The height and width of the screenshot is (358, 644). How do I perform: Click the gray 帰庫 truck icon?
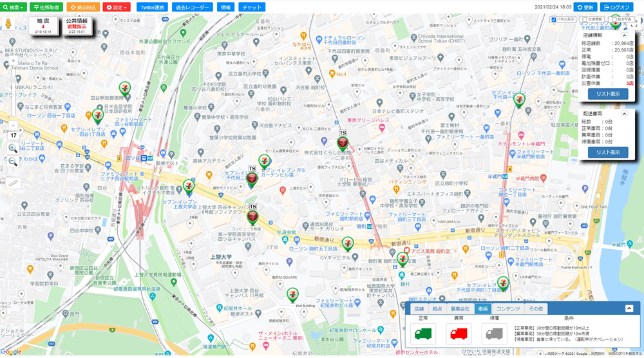click(x=494, y=334)
